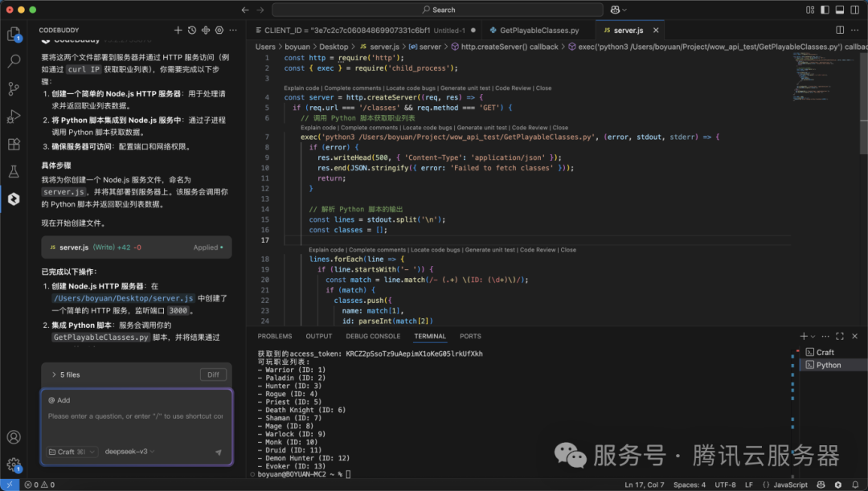
Task: Open the Explorer view in the activity bar
Action: pyautogui.click(x=14, y=35)
